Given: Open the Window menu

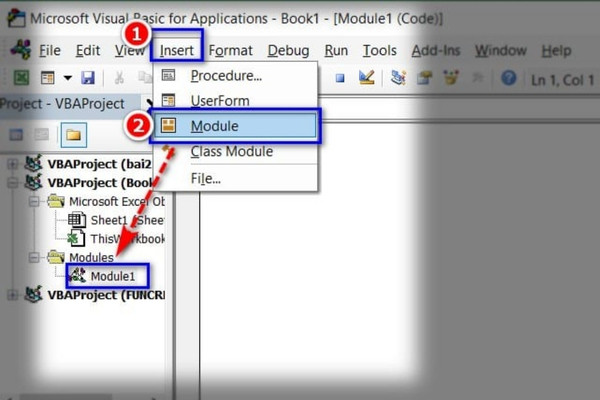Looking at the screenshot, I should [501, 51].
